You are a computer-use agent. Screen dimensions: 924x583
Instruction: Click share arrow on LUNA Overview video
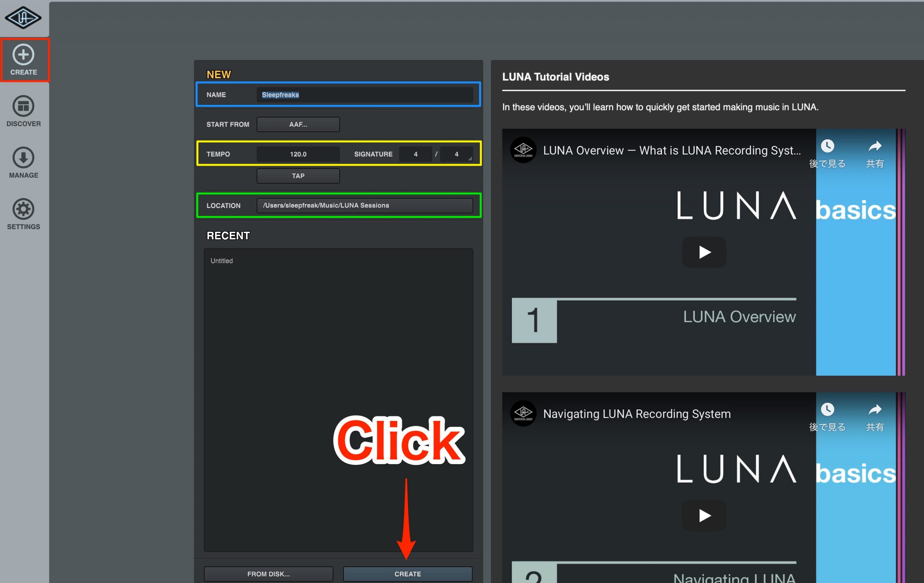(x=875, y=146)
